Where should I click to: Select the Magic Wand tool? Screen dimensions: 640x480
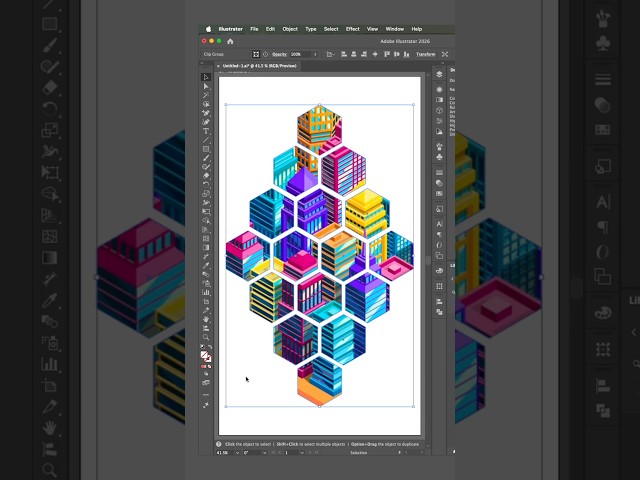click(206, 95)
